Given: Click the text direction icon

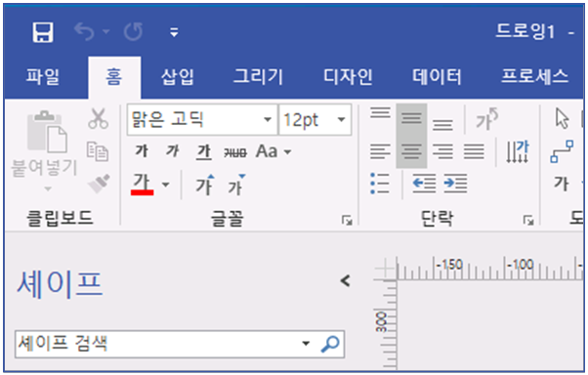Looking at the screenshot, I should (518, 151).
